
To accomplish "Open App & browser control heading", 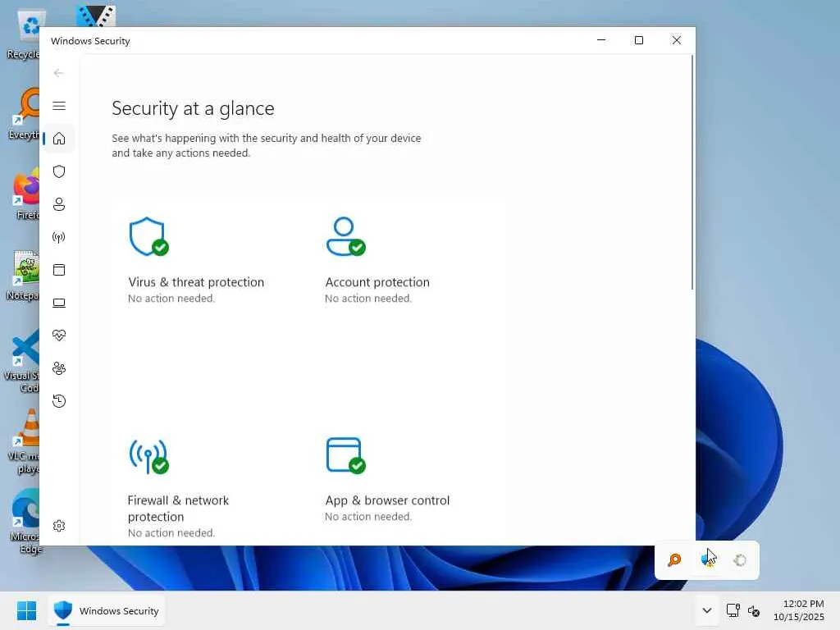I will click(x=387, y=500).
